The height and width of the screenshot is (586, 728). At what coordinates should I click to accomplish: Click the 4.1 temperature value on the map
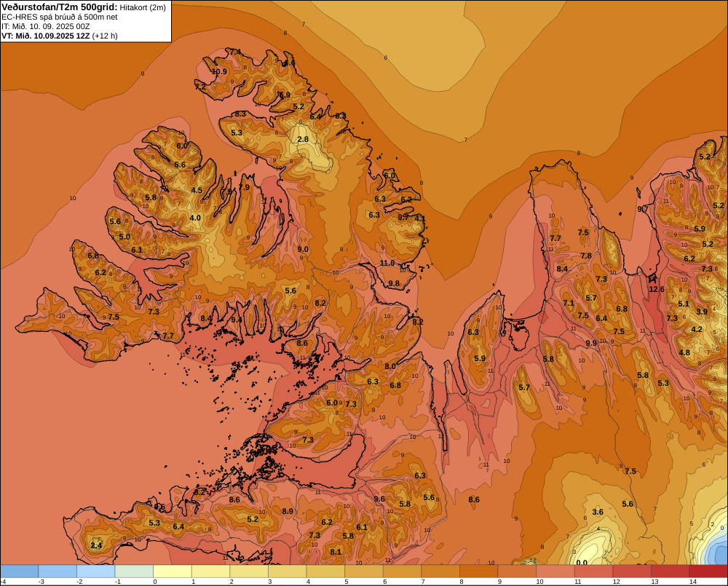[x=420, y=218]
